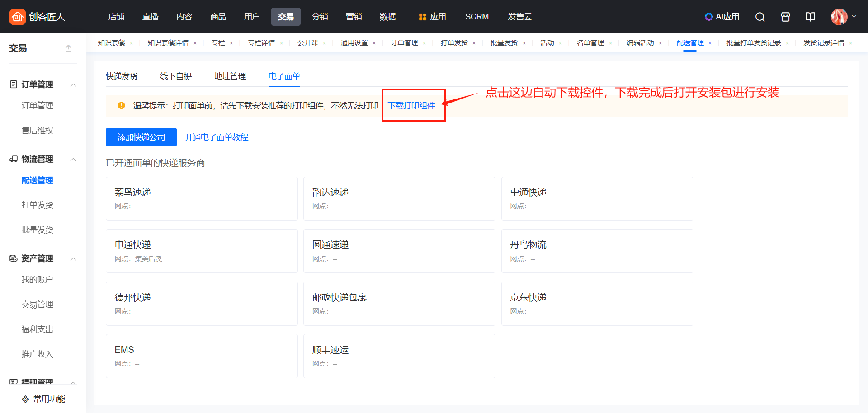Open the help book icon in header
This screenshot has width=868, height=413.
click(x=810, y=17)
